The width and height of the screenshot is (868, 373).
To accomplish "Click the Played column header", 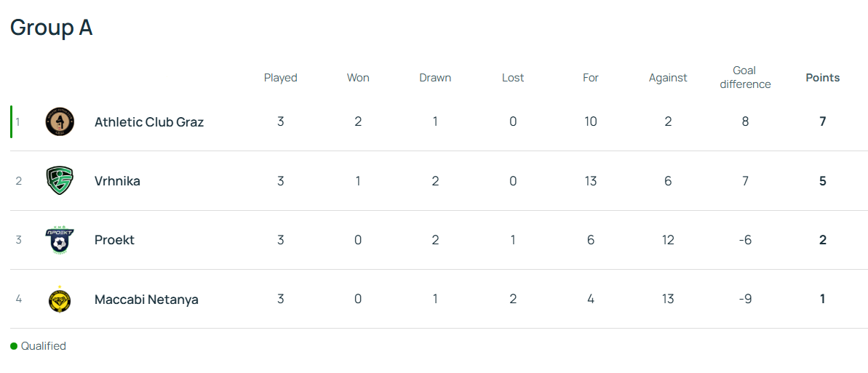I will coord(281,78).
